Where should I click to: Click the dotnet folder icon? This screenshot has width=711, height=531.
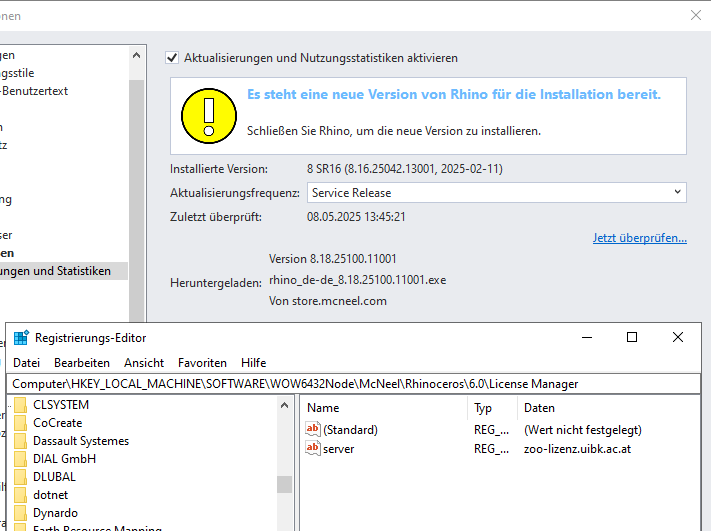20,495
